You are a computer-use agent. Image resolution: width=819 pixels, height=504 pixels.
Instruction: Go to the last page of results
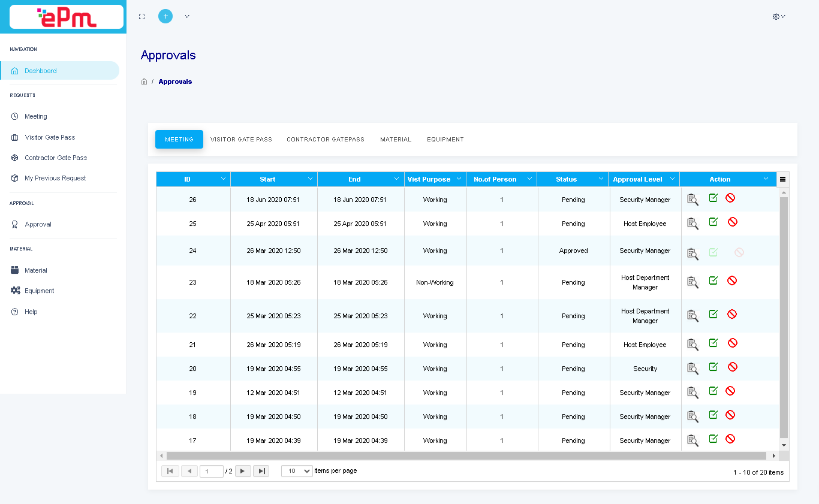pyautogui.click(x=261, y=471)
